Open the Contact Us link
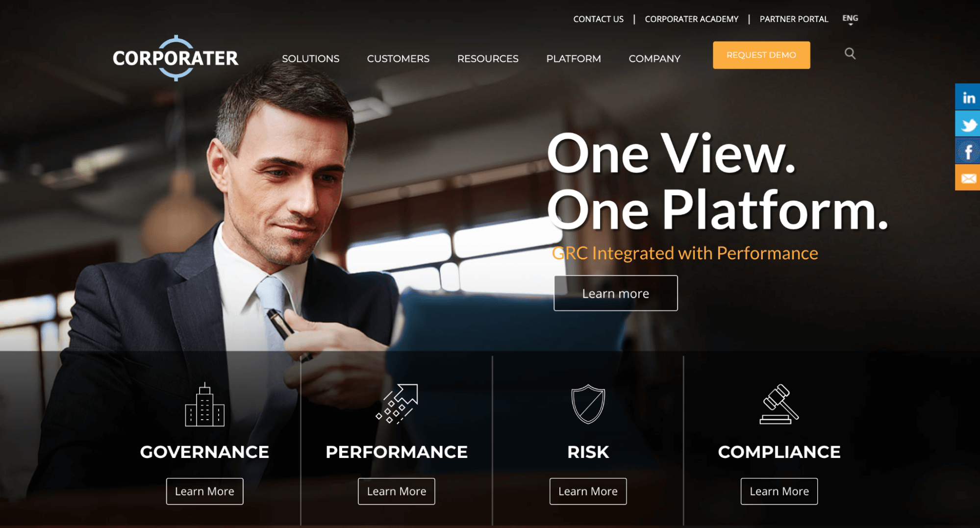This screenshot has height=528, width=980. pyautogui.click(x=598, y=19)
